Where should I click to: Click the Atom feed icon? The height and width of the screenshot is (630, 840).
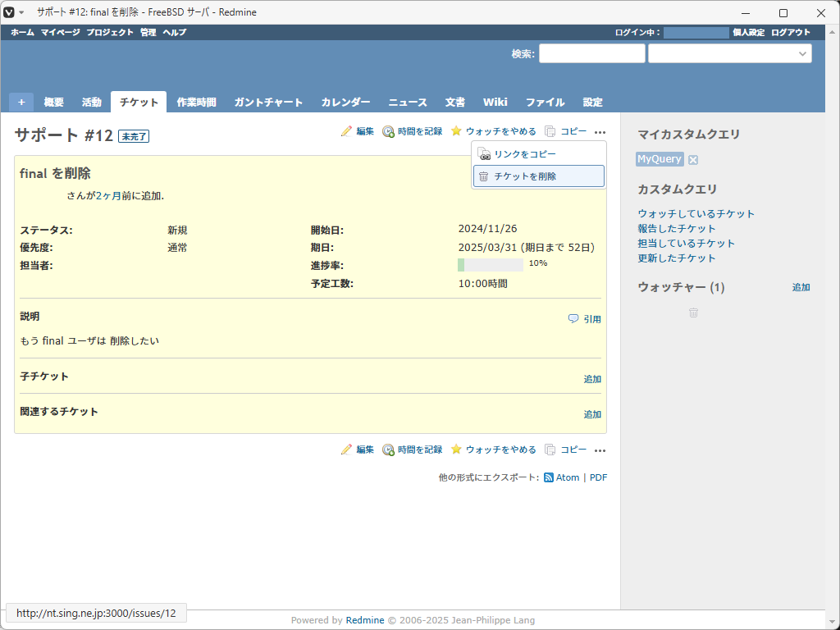[x=549, y=477]
